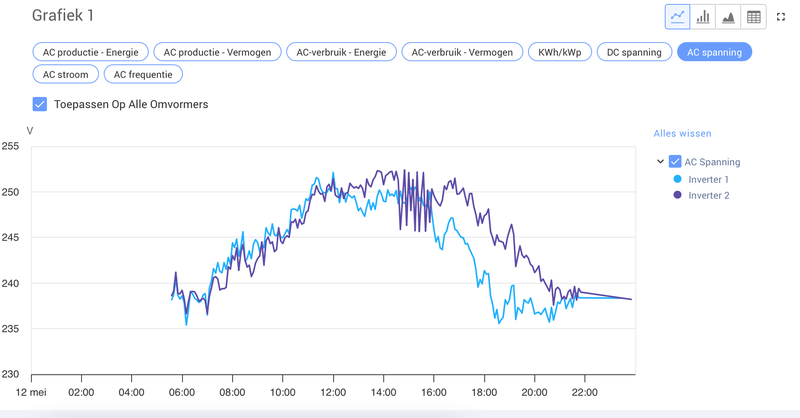Choose AC-verbruik - Energie chip
This screenshot has width=800, height=418.
341,52
